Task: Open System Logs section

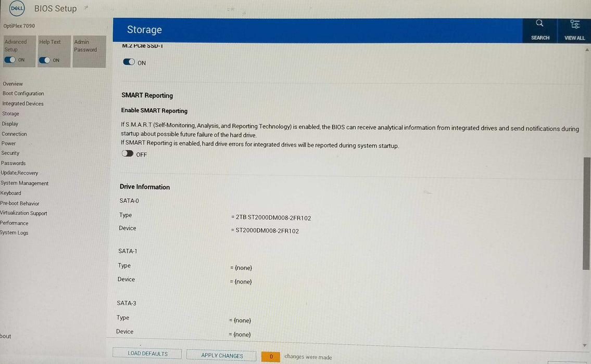Action: [x=14, y=232]
